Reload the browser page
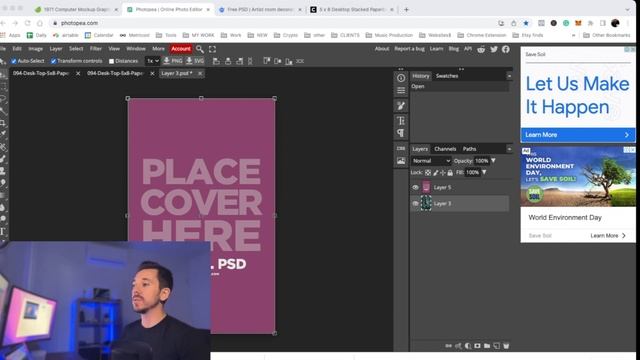This screenshot has height=360, width=640. [27, 23]
